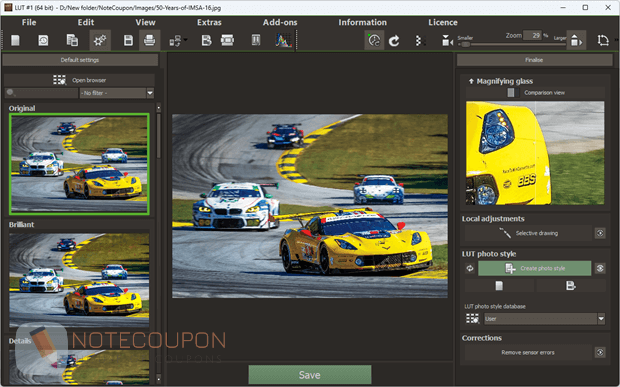Click the floppy disk save icon in toolbar
This screenshot has width=620, height=387.
point(128,40)
